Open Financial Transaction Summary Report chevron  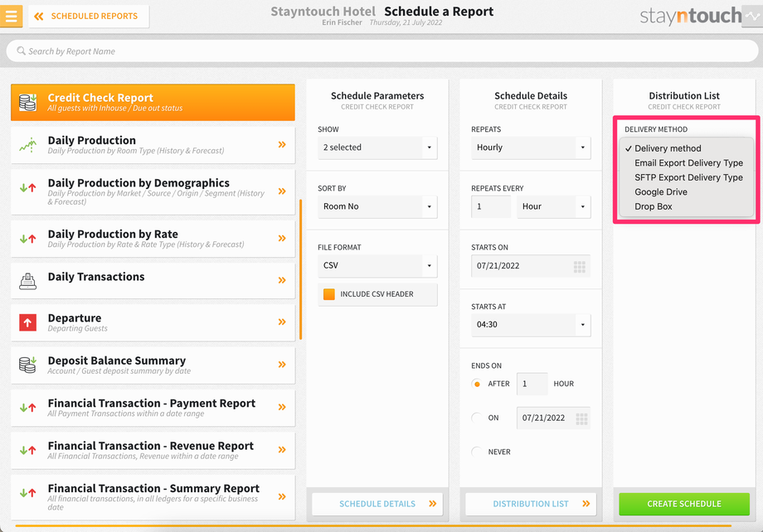(x=282, y=496)
